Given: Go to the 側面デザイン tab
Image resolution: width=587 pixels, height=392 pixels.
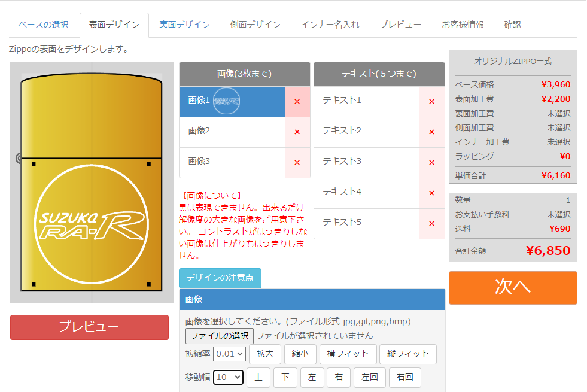Looking at the screenshot, I should pos(255,25).
